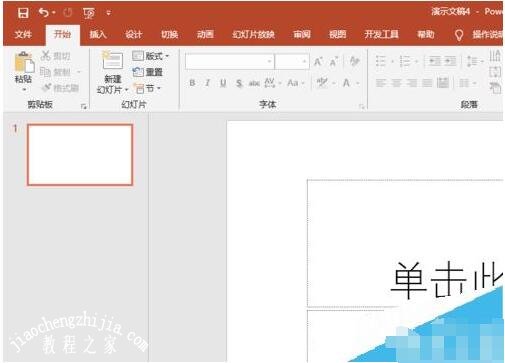Screen dimensions: 505x363
Task: Increase the list indent level
Action: (x=450, y=61)
